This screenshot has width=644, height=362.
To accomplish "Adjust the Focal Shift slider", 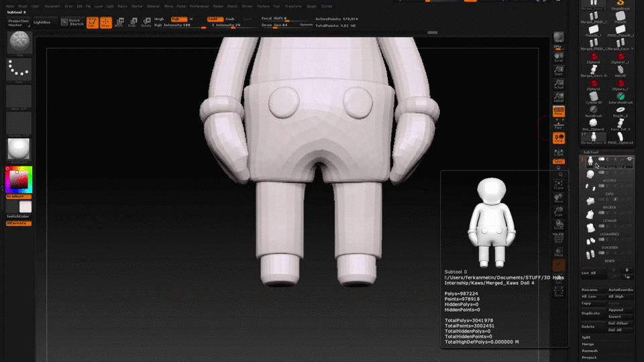I will tap(286, 19).
